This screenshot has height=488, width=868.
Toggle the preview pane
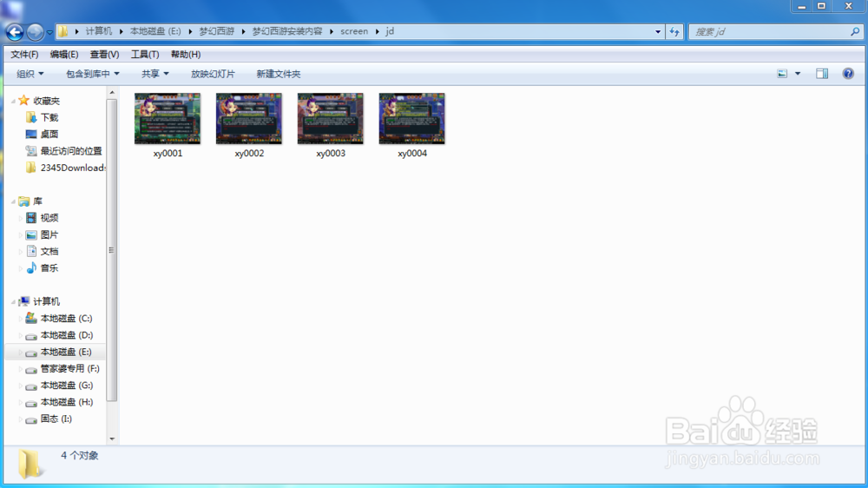[822, 74]
